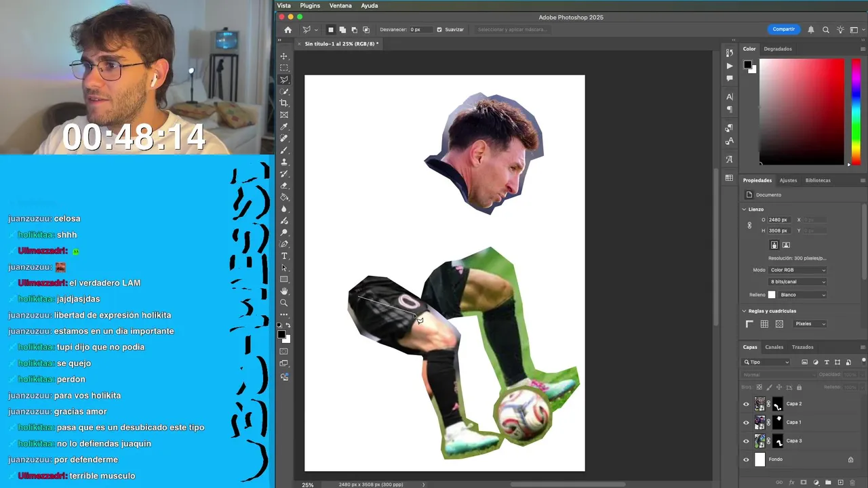Select the Polygonal Lasso tool in toolbar

pos(284,80)
